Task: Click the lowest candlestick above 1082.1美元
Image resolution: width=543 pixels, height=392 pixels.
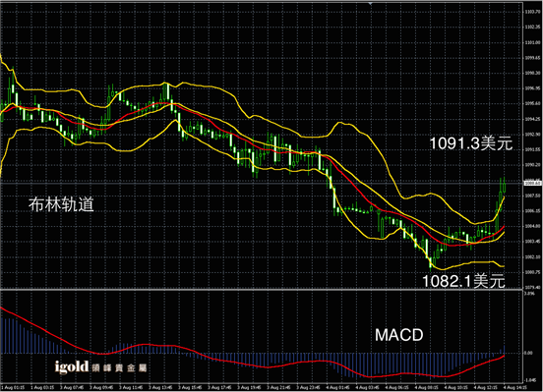Action: click(x=431, y=263)
